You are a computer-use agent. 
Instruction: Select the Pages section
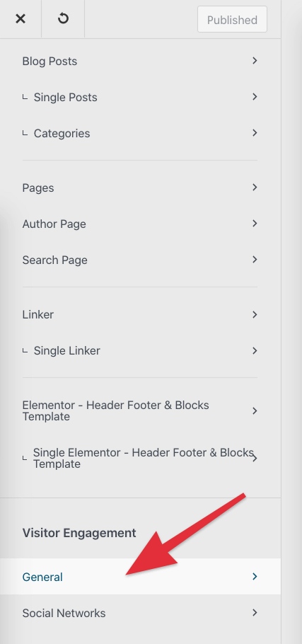pos(140,188)
